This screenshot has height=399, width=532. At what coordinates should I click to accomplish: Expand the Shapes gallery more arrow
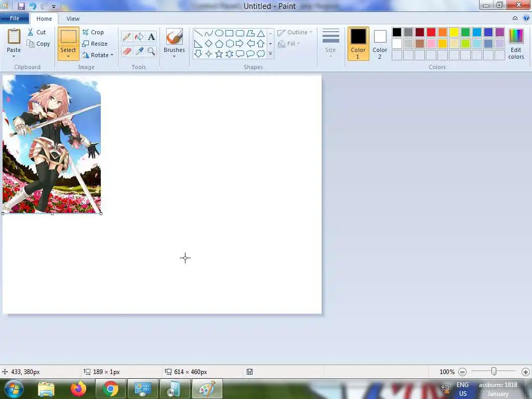point(270,54)
